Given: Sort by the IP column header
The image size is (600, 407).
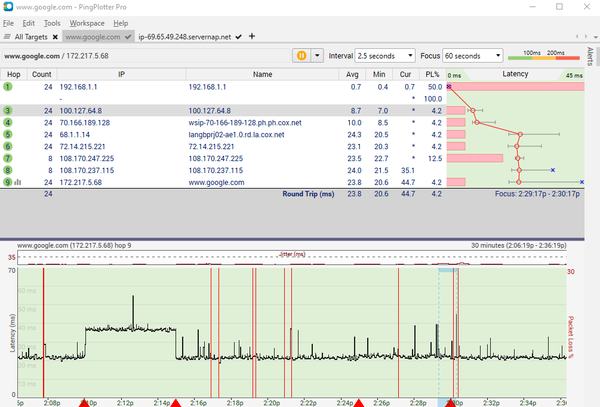Looking at the screenshot, I should (121, 74).
